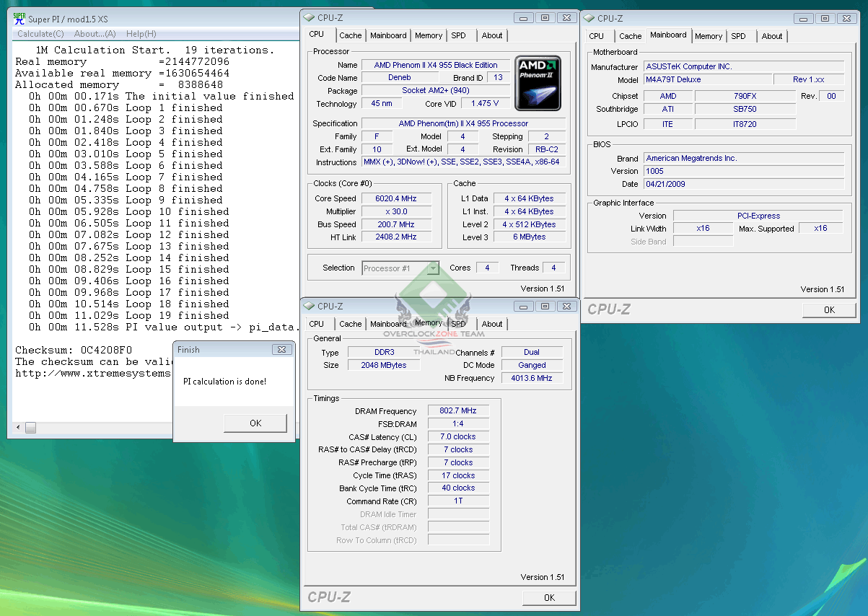Select About tab in Memory window
The width and height of the screenshot is (868, 616).
pos(492,324)
